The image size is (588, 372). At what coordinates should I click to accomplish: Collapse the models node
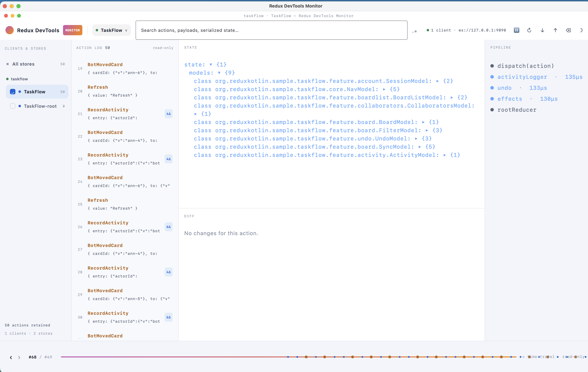click(x=219, y=73)
